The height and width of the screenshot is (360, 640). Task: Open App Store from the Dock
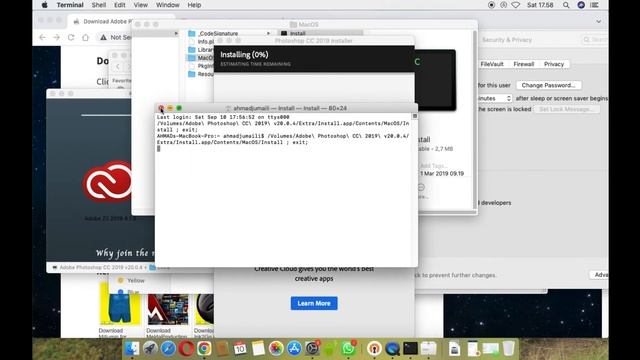[294, 349]
